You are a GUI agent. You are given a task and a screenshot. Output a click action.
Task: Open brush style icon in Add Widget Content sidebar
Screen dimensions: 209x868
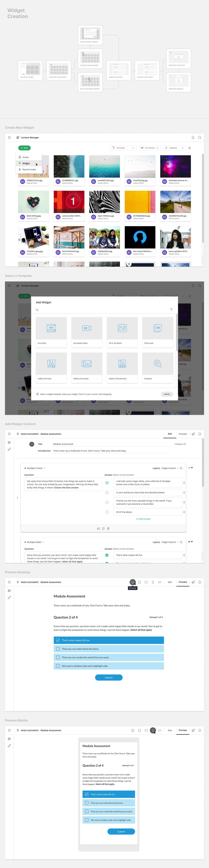[x=9, y=449]
